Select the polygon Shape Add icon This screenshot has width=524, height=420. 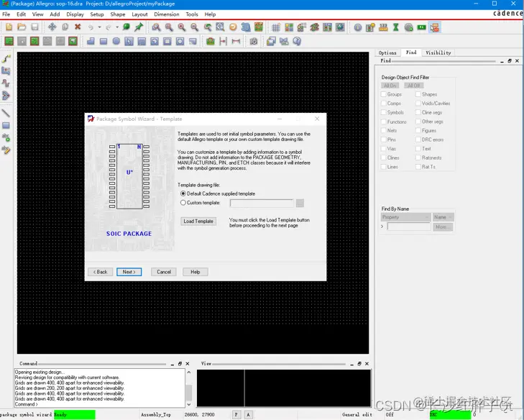91,41
